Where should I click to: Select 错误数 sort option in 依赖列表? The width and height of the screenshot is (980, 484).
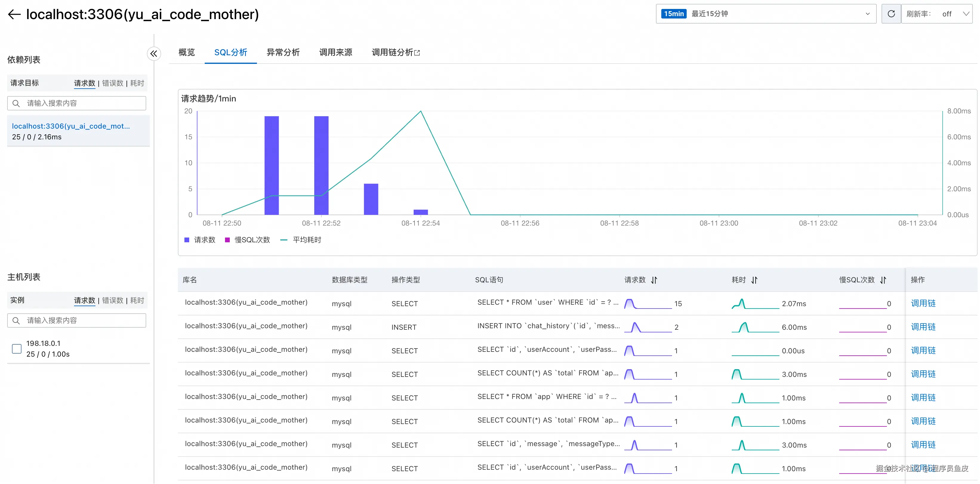click(113, 83)
